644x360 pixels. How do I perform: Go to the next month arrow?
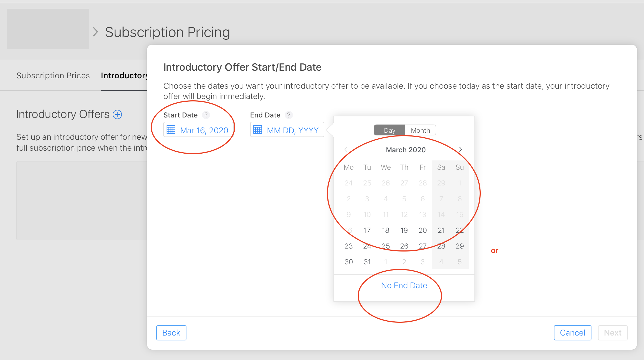click(461, 149)
